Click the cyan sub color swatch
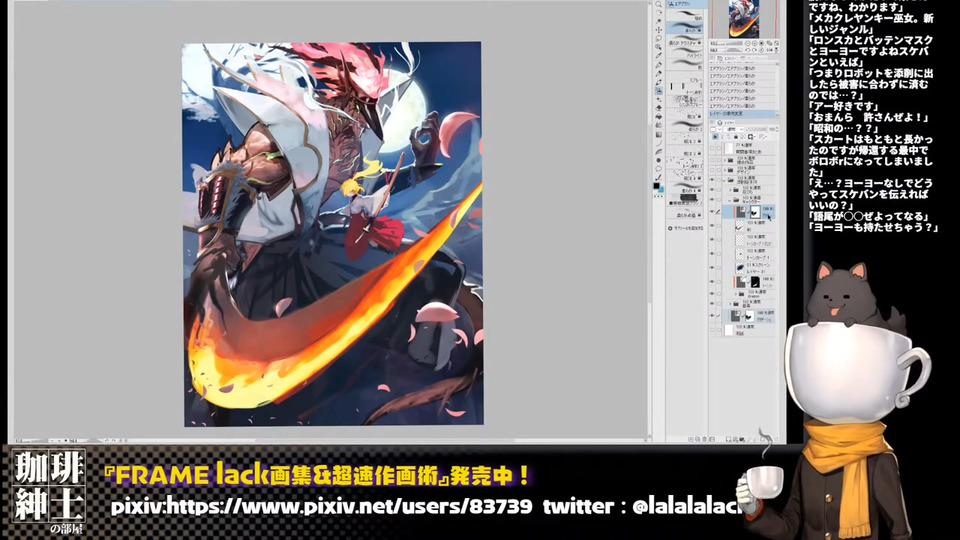The width and height of the screenshot is (960, 540). click(x=661, y=189)
